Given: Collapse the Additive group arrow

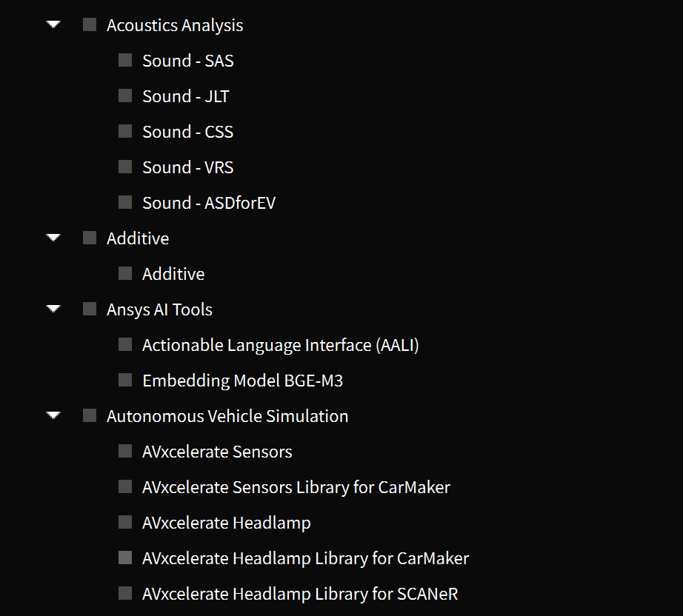Looking at the screenshot, I should [53, 238].
